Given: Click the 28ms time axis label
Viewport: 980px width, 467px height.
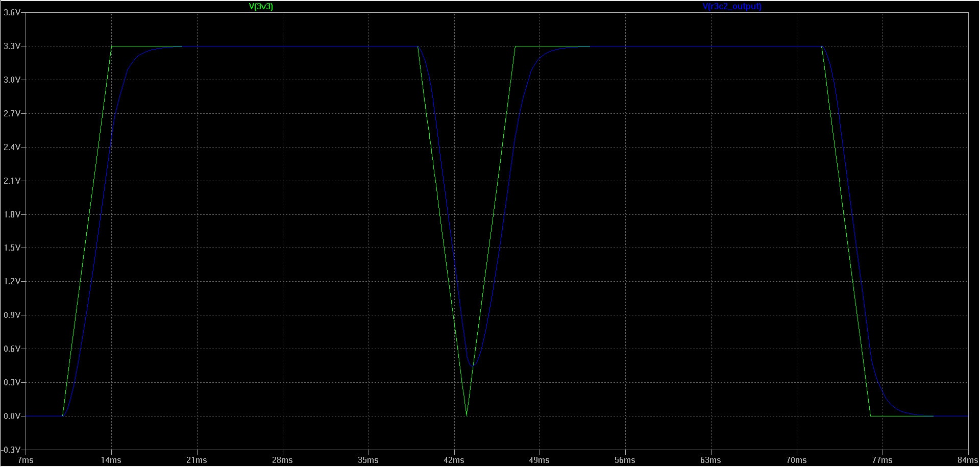Looking at the screenshot, I should point(283,460).
